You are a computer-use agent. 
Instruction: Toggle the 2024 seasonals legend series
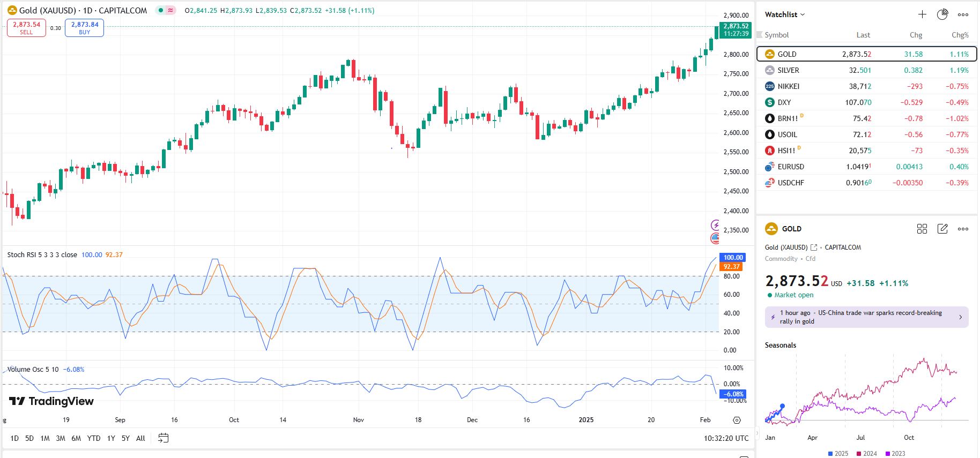tap(866, 454)
